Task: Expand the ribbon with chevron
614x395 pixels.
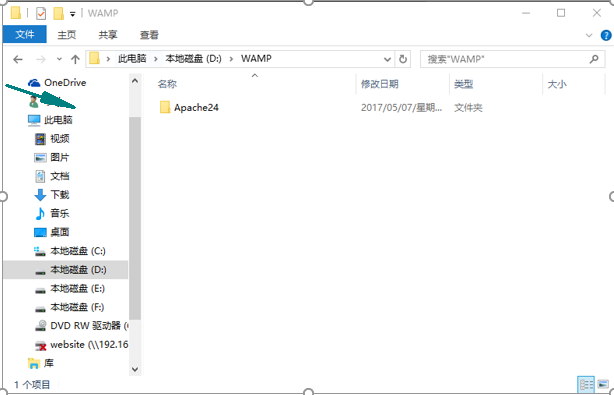Action: click(x=589, y=36)
